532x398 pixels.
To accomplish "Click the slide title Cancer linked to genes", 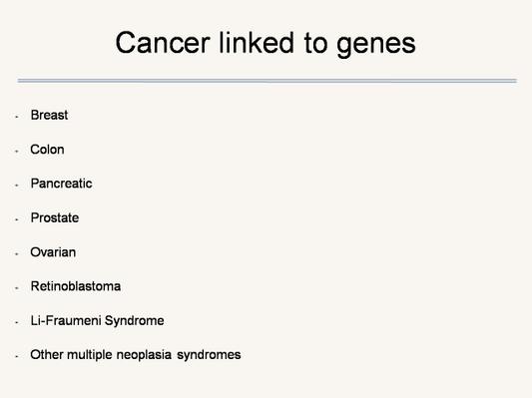I will pos(266,44).
